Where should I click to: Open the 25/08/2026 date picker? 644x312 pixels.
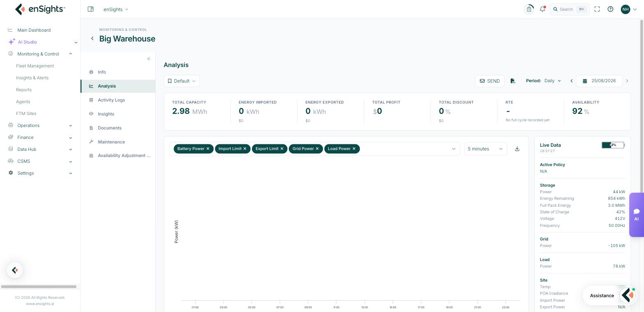[x=599, y=81]
